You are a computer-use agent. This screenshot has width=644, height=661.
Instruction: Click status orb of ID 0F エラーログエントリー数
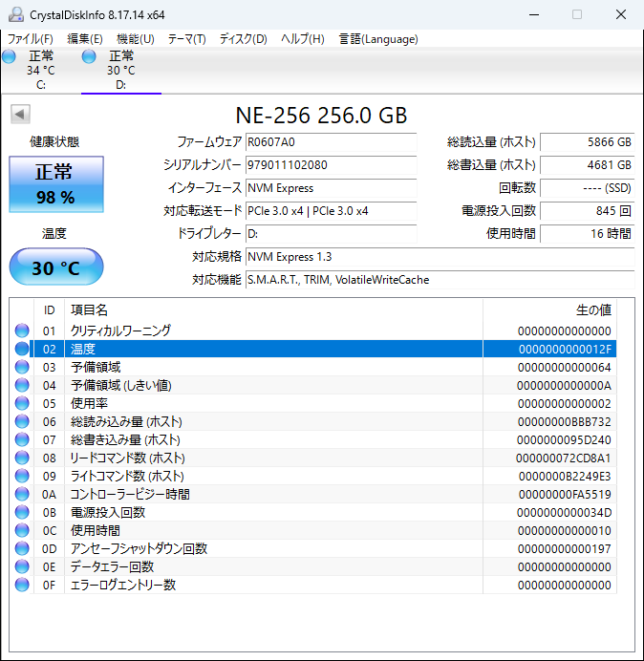(22, 585)
